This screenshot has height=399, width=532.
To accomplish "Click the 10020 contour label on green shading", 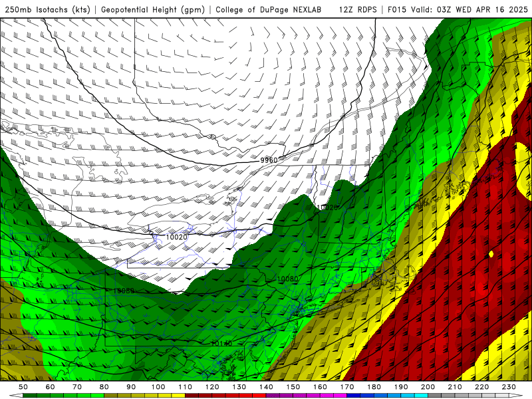I will tap(327, 207).
